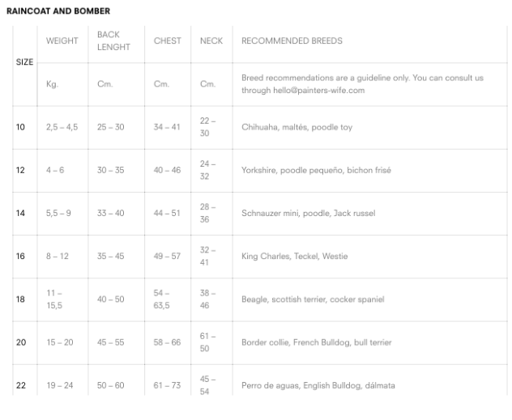Viewport: 512px width, 420px height.
Task: Click the NECK column header
Action: pyautogui.click(x=211, y=40)
